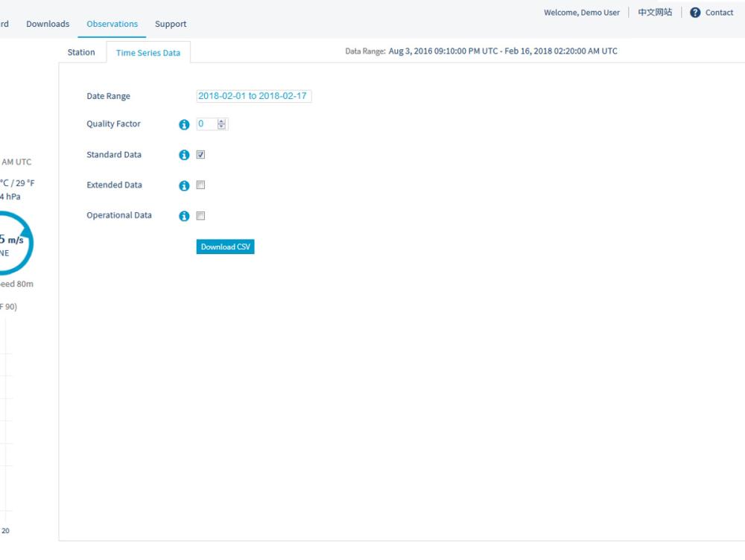This screenshot has width=745, height=560.
Task: Increase Quality Factor with the up arrow
Action: [221, 122]
